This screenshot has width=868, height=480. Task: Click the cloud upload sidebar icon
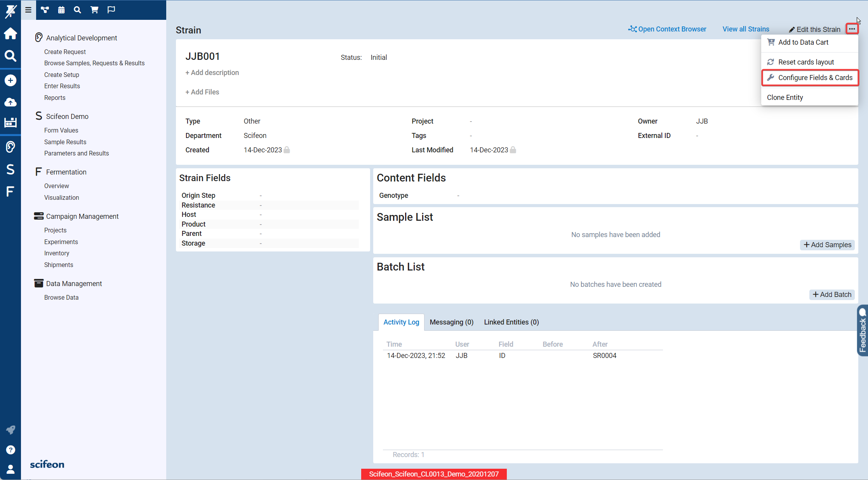click(x=10, y=102)
